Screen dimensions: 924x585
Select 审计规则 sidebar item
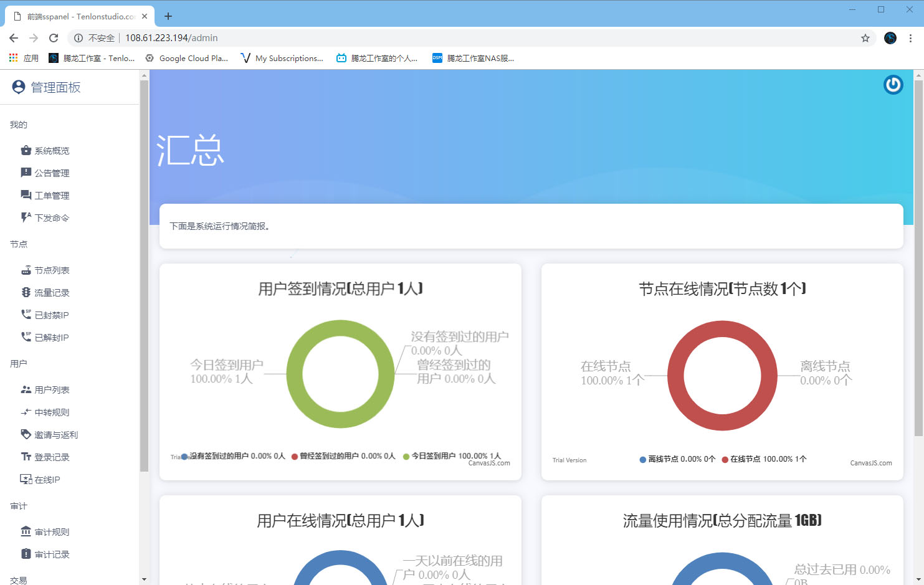pyautogui.click(x=52, y=532)
